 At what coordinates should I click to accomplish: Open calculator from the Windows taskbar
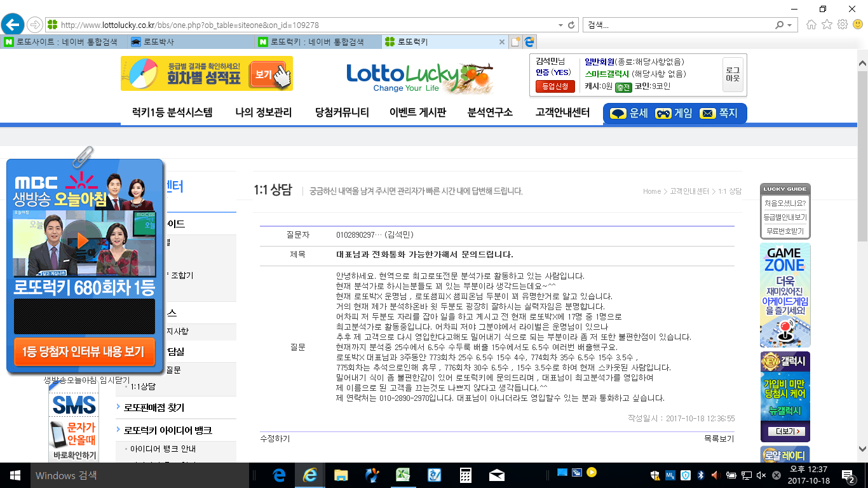(x=466, y=475)
